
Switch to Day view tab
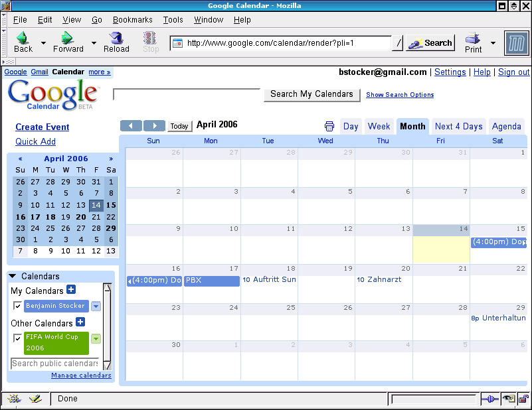tap(351, 127)
